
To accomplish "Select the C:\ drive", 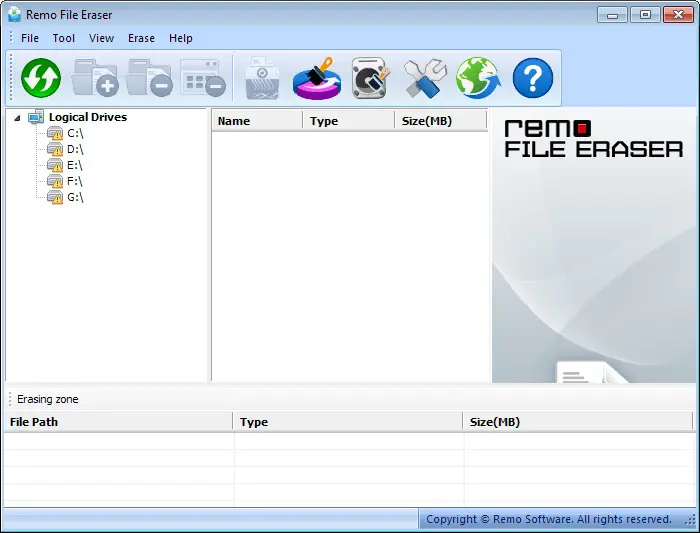I will 75,133.
